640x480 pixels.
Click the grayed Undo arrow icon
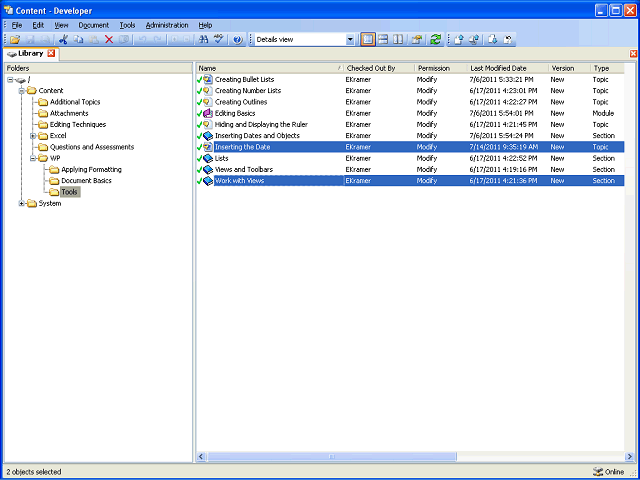pyautogui.click(x=143, y=40)
